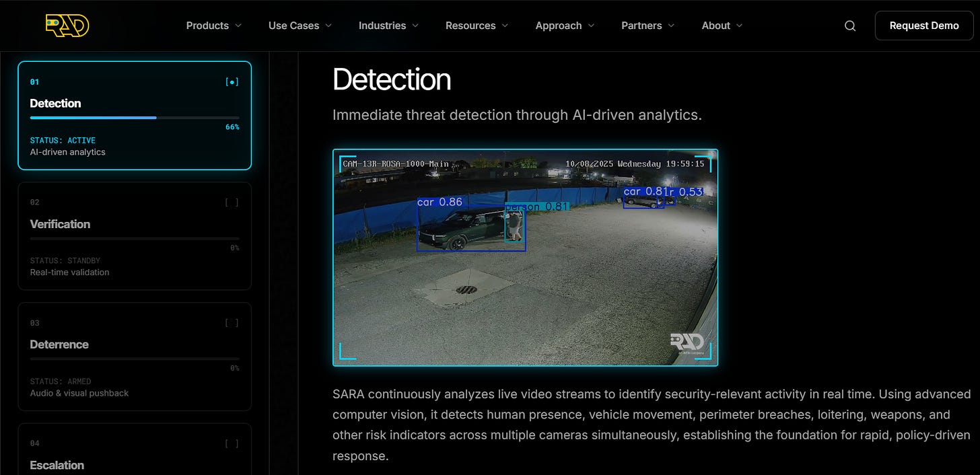This screenshot has width=980, height=475.
Task: Select the 02 Verification step card
Action: pyautogui.click(x=135, y=236)
